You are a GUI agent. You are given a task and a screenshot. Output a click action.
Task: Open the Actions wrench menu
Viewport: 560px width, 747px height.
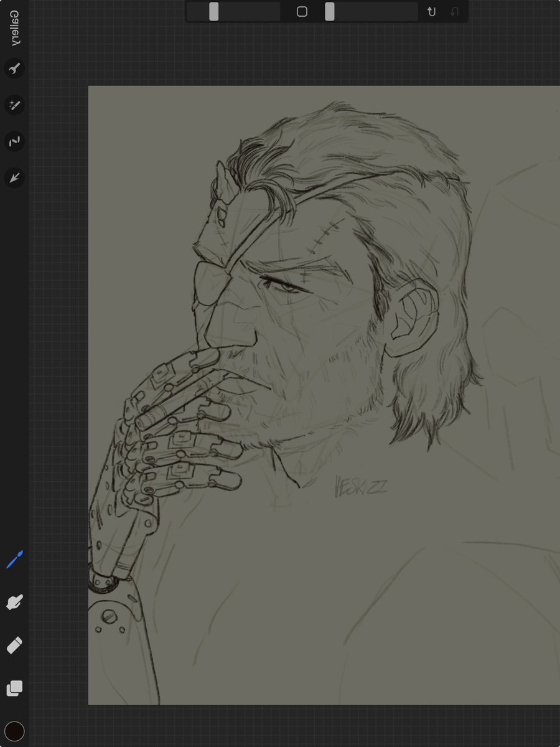14,68
